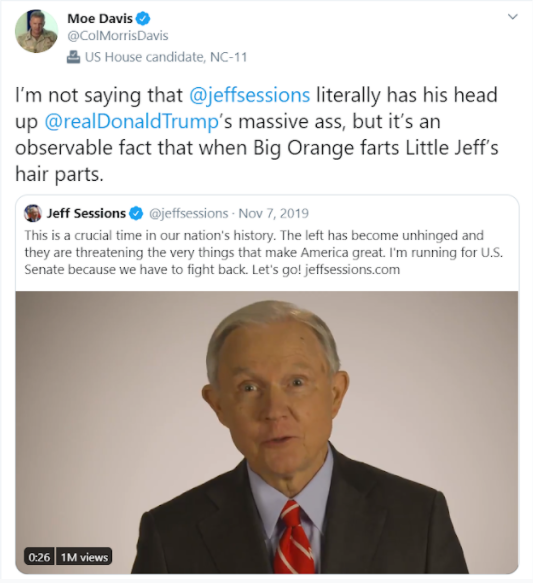Open the main tweet text body
This screenshot has height=583, width=533.
(256, 135)
